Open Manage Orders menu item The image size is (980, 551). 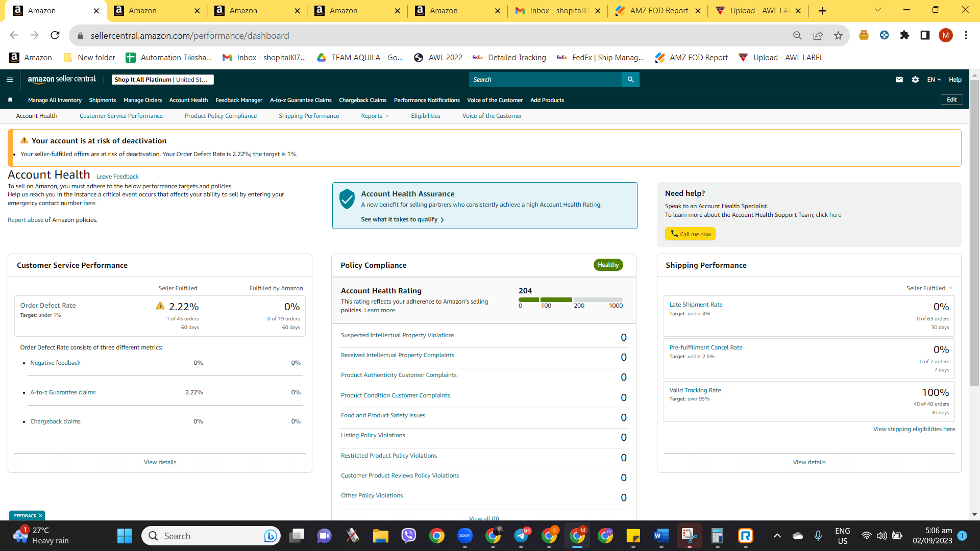[x=142, y=100]
